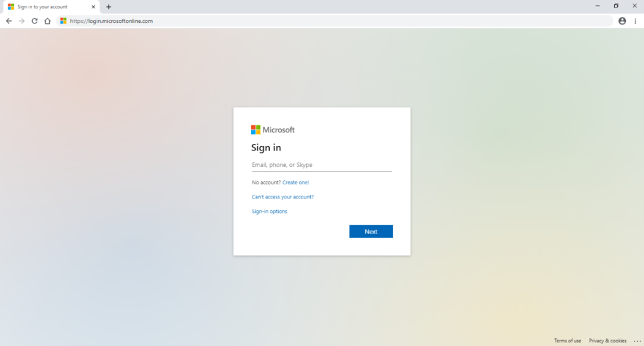Click the browser forward arrow
This screenshot has height=346, width=644.
tap(22, 21)
